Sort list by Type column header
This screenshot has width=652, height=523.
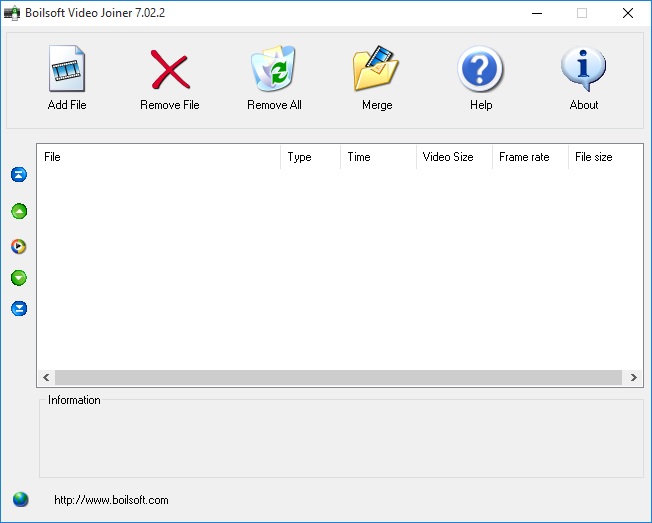[311, 157]
